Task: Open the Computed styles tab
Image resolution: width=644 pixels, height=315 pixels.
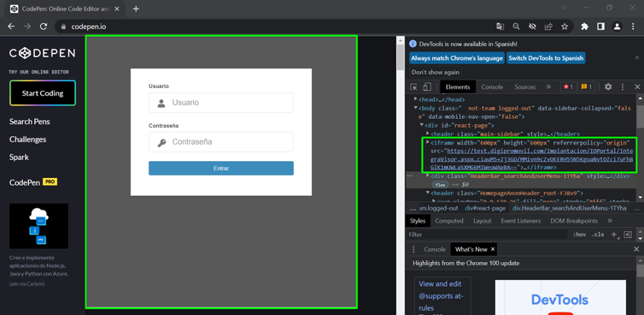Action: (x=449, y=220)
